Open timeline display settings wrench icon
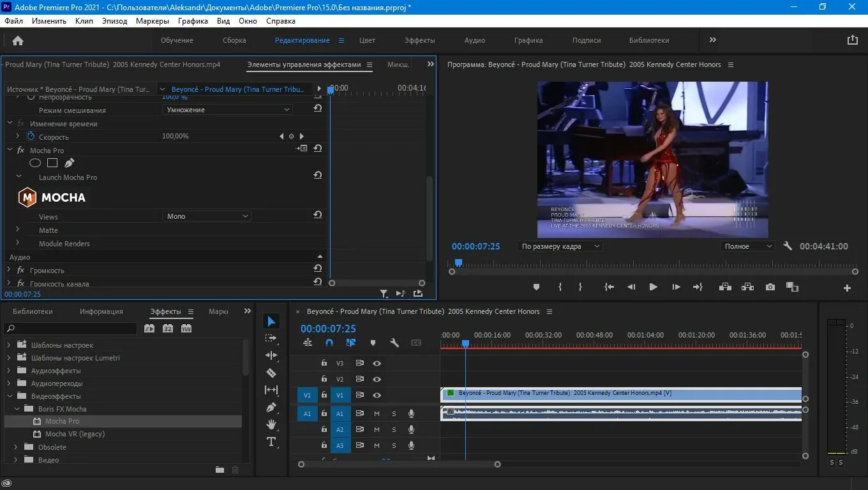The width and height of the screenshot is (868, 490). [394, 343]
